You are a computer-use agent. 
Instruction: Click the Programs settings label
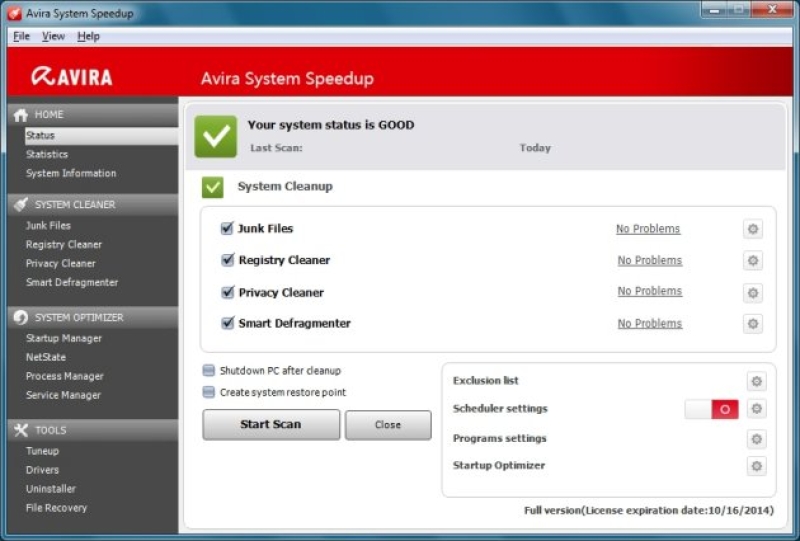(x=499, y=438)
